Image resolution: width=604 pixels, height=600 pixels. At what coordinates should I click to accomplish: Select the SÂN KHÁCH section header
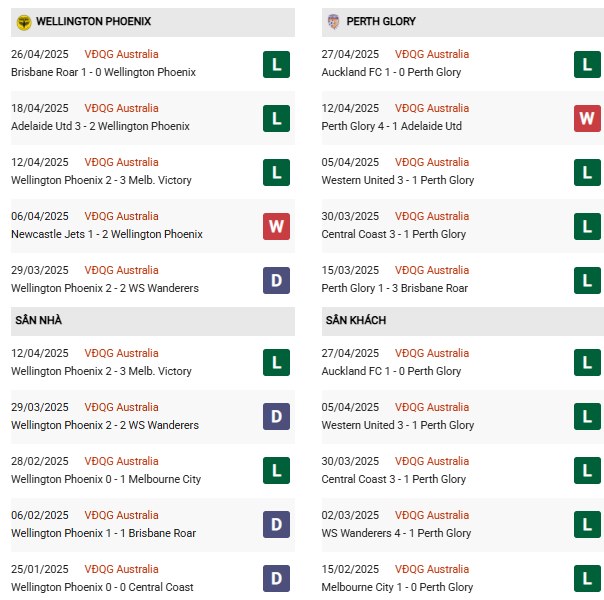(463, 321)
